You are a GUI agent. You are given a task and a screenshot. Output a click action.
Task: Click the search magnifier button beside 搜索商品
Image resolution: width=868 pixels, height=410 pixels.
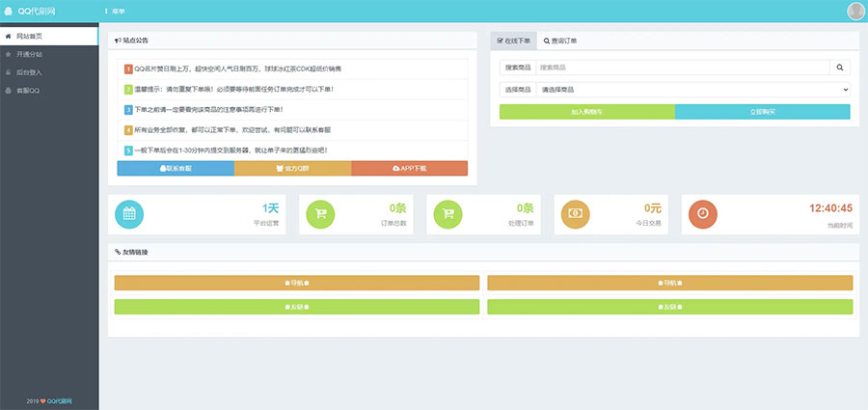(x=839, y=68)
